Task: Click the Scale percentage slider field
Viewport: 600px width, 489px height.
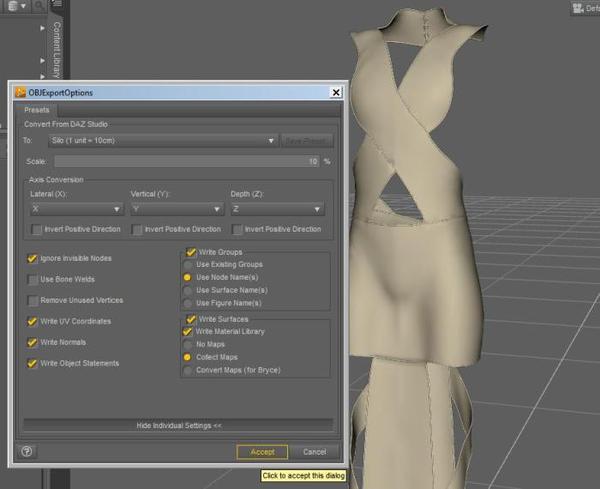Action: (x=188, y=161)
